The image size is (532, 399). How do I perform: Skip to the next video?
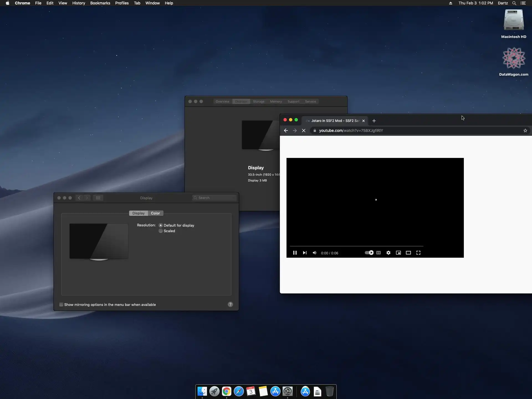(305, 253)
